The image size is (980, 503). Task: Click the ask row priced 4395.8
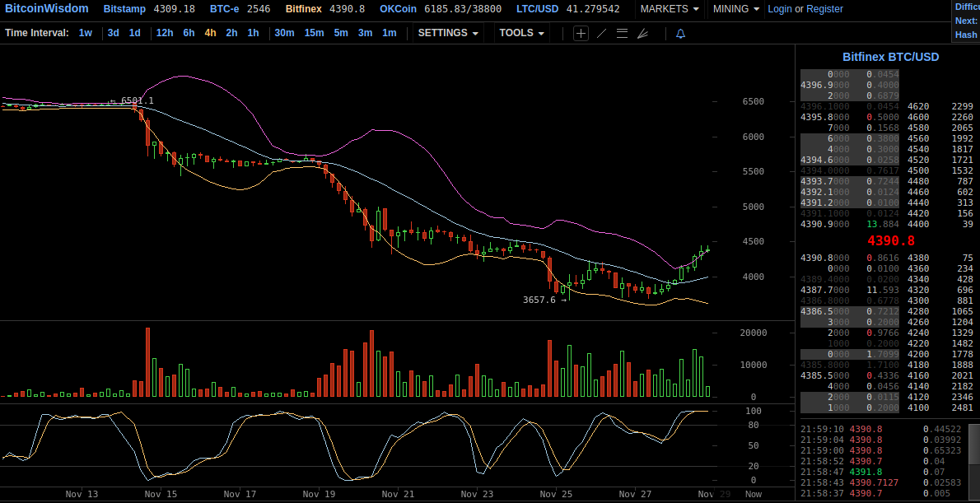coord(850,117)
